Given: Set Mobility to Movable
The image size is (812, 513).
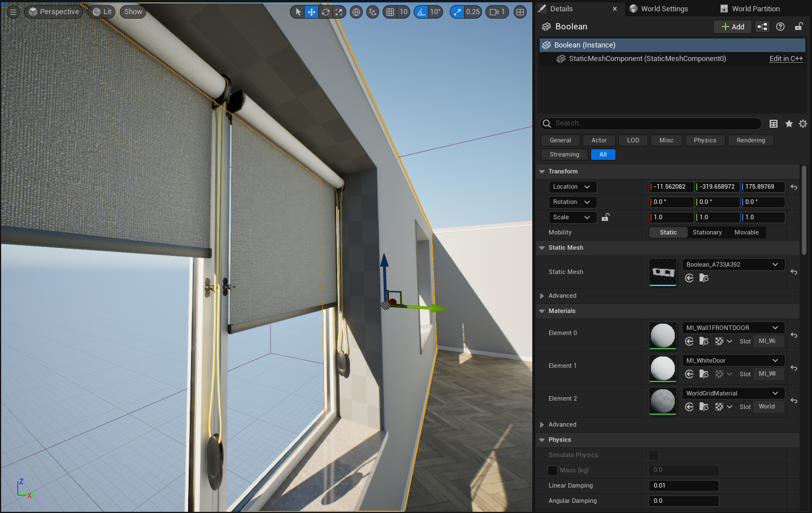Looking at the screenshot, I should [746, 233].
